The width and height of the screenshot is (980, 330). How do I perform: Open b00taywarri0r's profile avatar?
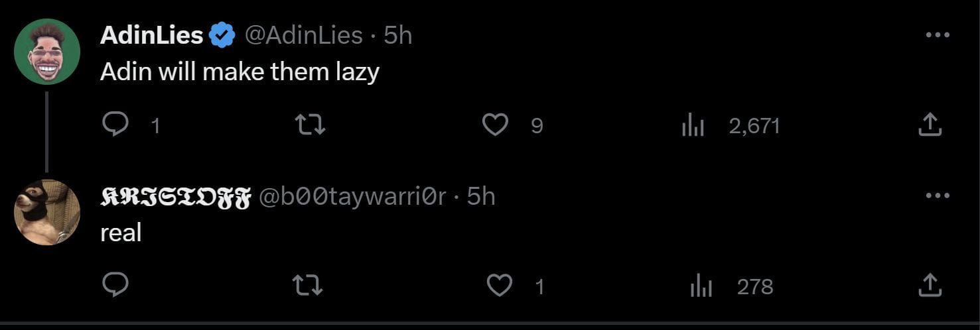(x=46, y=212)
